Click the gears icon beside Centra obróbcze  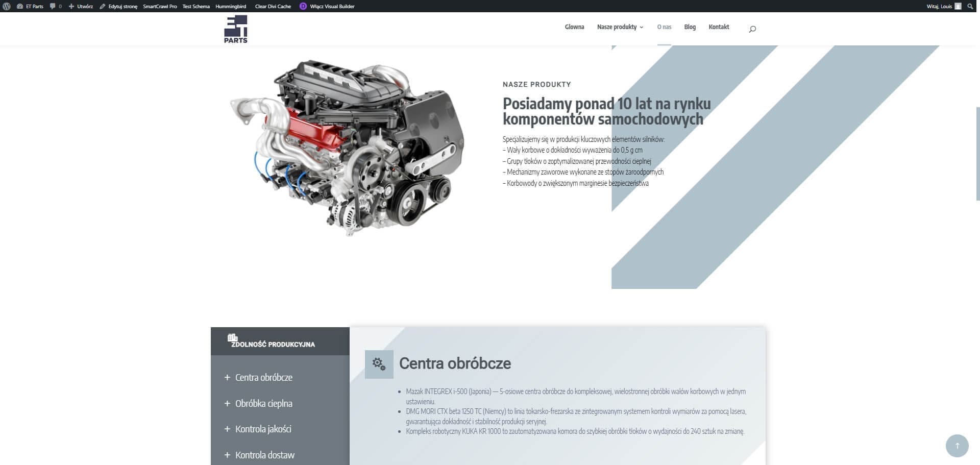click(379, 364)
